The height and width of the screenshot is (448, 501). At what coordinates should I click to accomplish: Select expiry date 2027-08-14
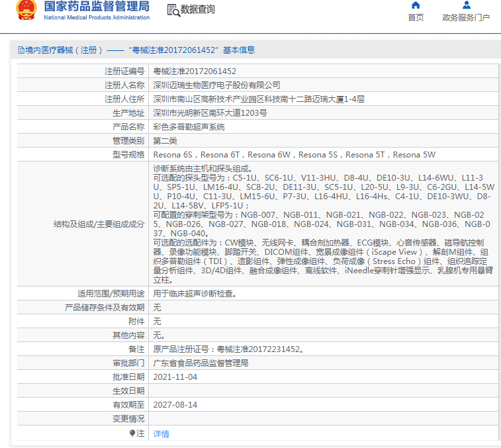point(175,405)
